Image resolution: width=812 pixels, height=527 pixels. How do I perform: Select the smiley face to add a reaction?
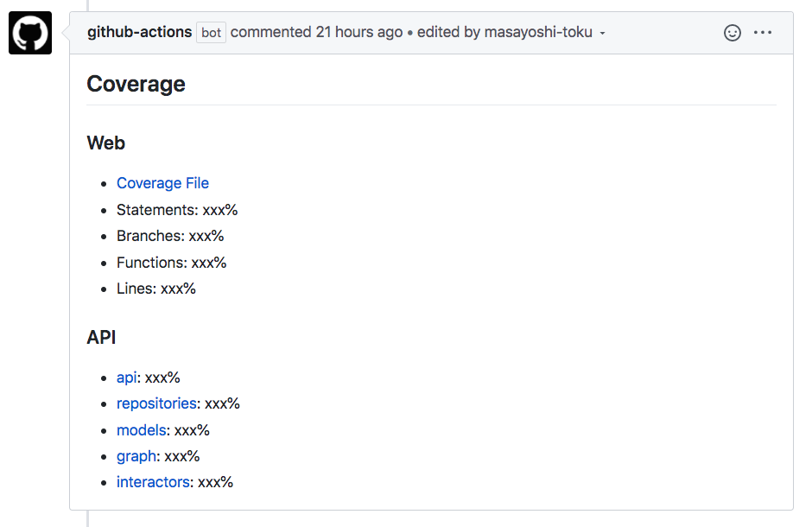pos(732,33)
